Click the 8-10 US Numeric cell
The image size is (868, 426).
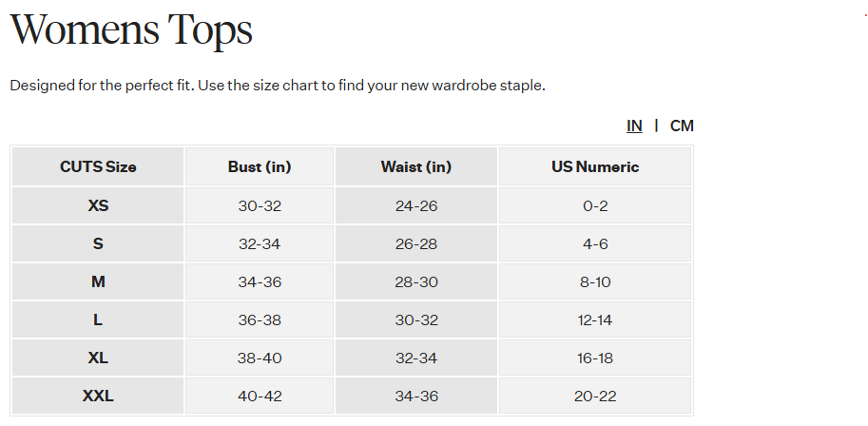[x=595, y=282]
